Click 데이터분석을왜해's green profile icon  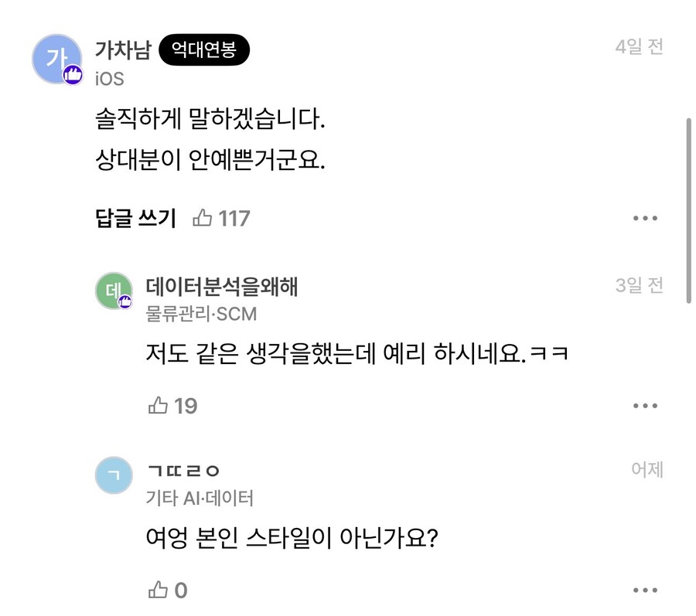[114, 292]
